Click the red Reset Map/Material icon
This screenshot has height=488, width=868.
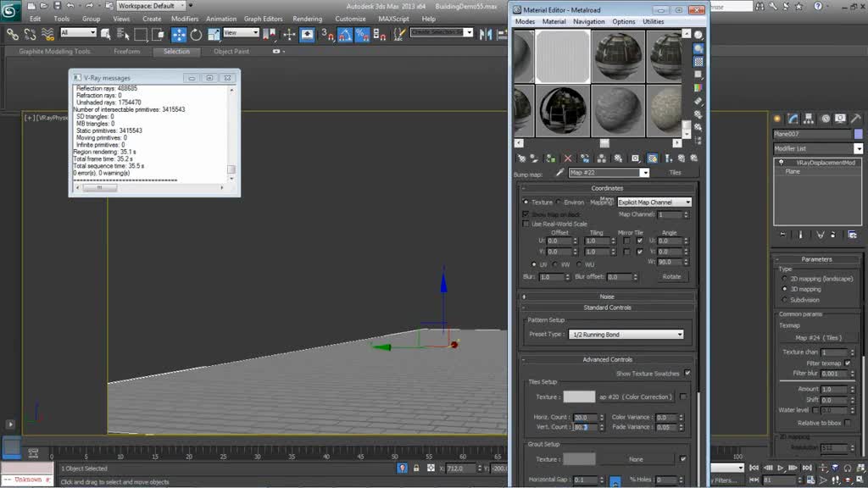(x=567, y=158)
